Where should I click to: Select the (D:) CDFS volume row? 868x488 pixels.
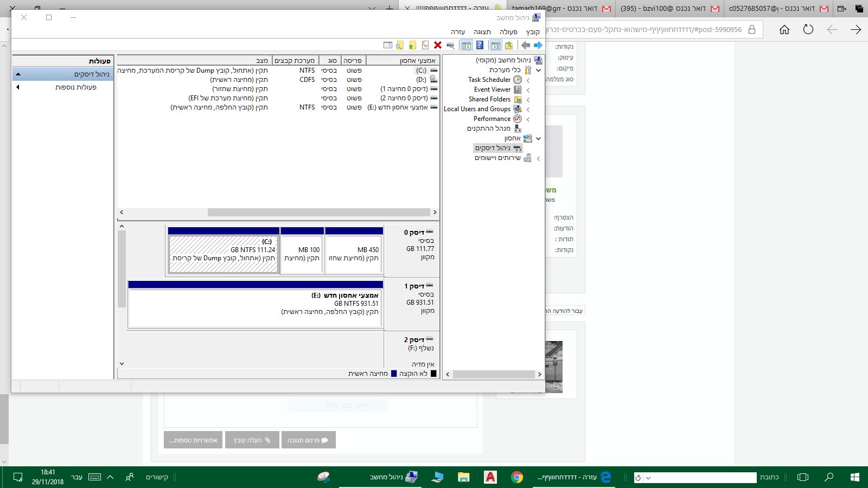point(278,80)
